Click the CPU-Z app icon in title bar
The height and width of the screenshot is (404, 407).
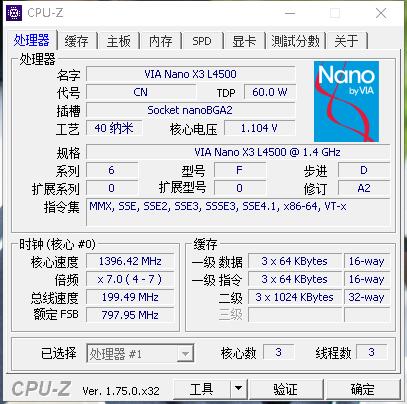[14, 13]
